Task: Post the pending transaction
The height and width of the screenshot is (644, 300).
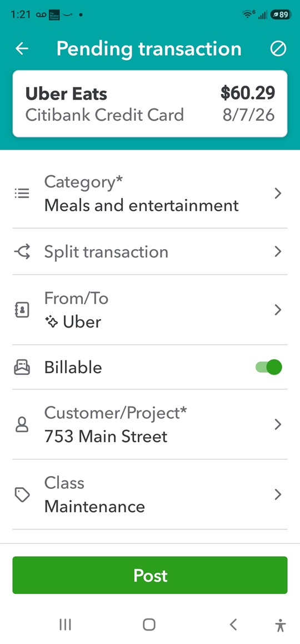Action: 150,576
